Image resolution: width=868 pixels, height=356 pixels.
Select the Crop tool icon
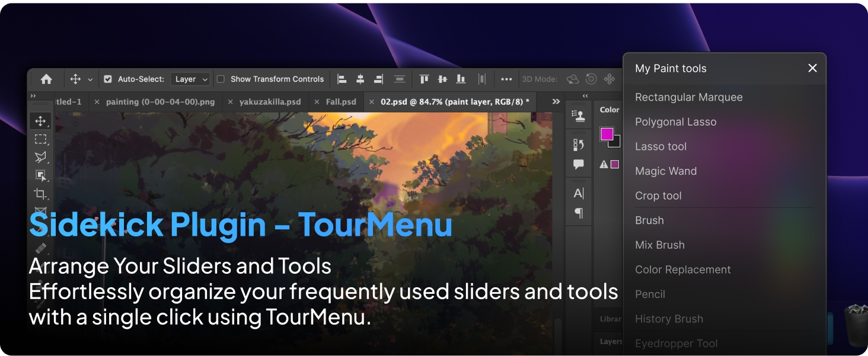(x=40, y=194)
